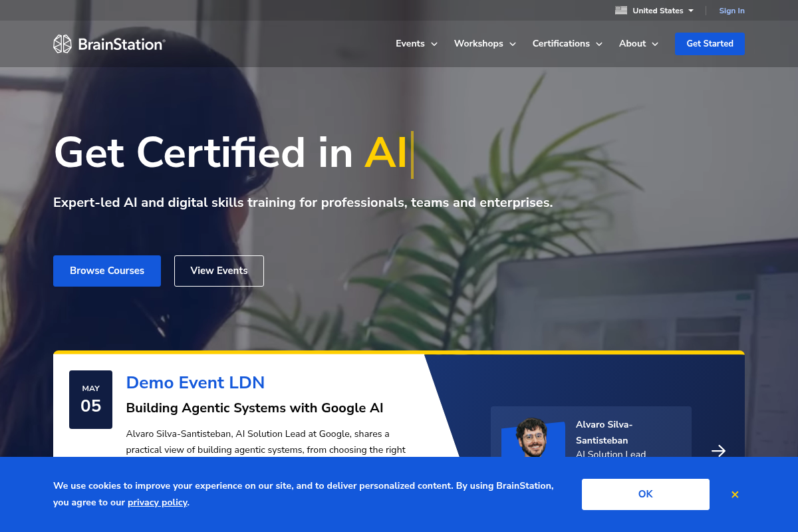Expand the Events menu

pos(416,44)
